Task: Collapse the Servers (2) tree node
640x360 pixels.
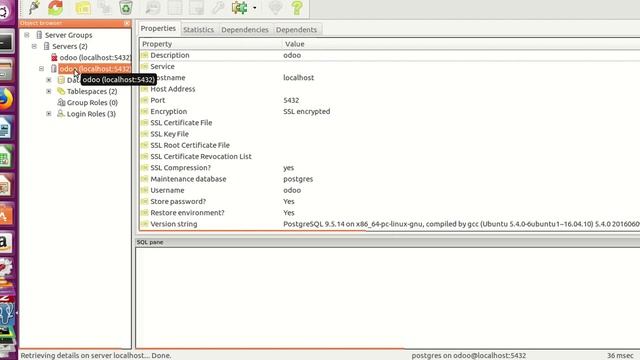Action: coord(34,46)
